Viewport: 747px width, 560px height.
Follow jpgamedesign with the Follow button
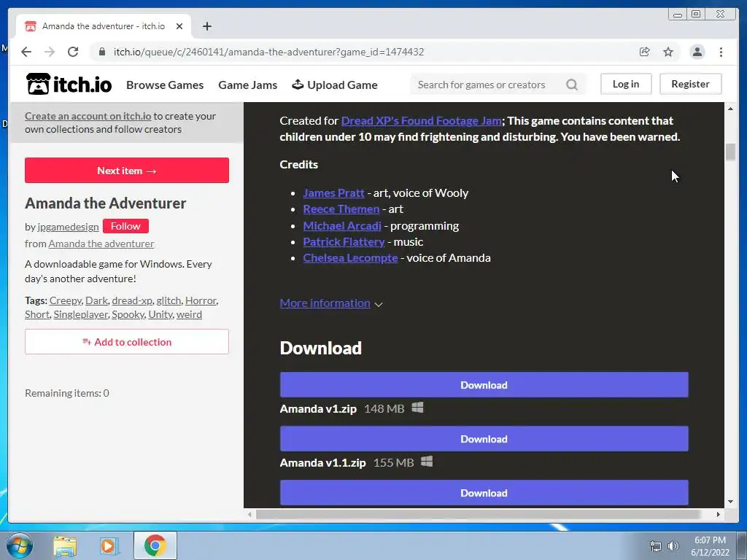point(125,226)
